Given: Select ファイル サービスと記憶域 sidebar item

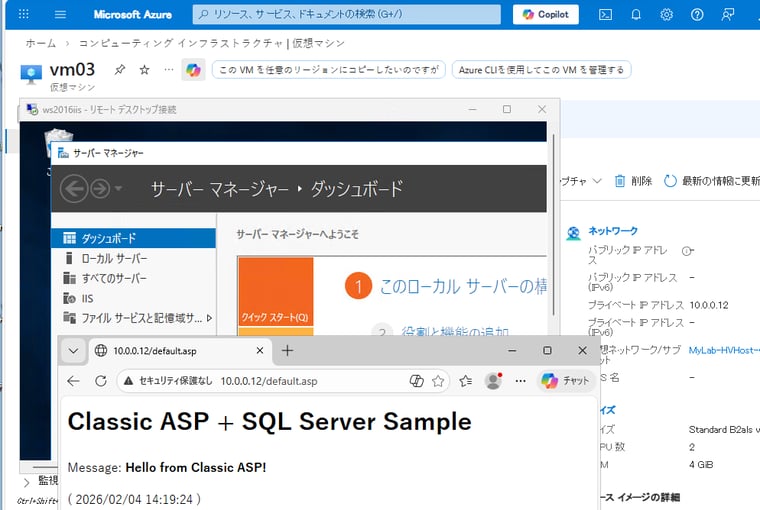Looking at the screenshot, I should tap(133, 318).
